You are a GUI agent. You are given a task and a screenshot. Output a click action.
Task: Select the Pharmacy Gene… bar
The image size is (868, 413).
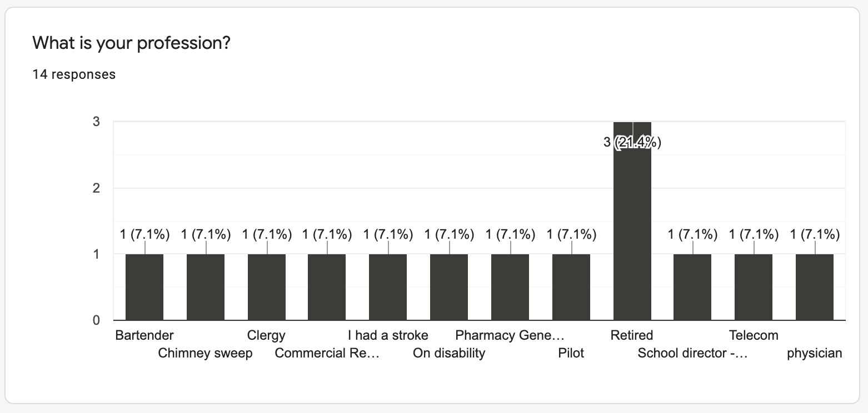point(510,287)
